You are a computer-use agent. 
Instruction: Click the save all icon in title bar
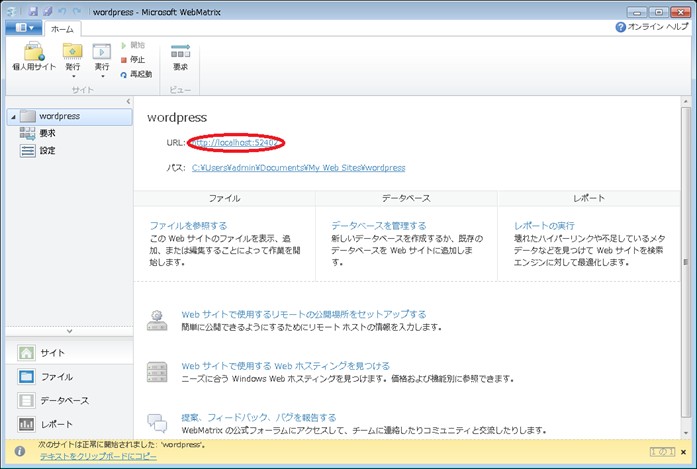[x=47, y=12]
